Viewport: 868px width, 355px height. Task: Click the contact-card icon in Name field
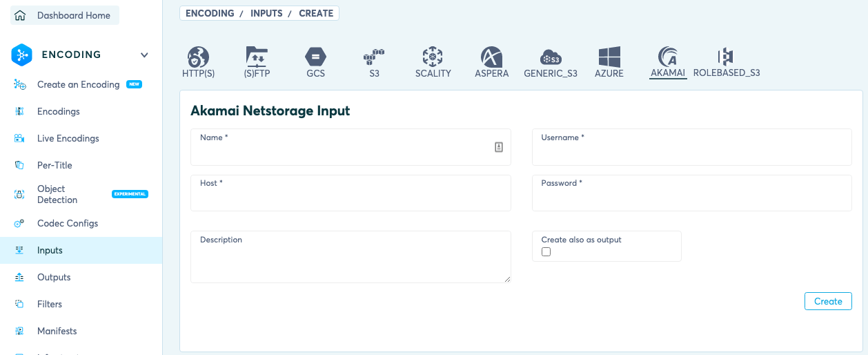pos(499,147)
